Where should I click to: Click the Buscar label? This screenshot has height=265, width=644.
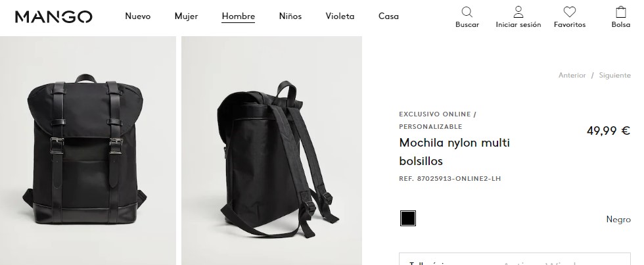[467, 24]
